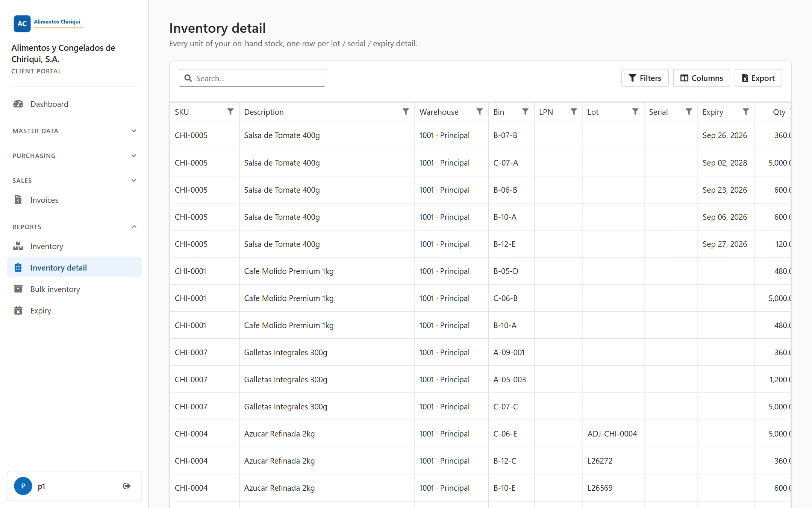Sort by the Lot column header
The height and width of the screenshot is (508, 812).
(x=593, y=112)
